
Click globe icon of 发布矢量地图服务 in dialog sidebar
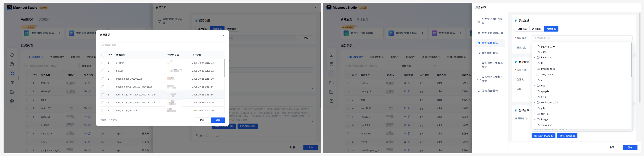(x=479, y=33)
